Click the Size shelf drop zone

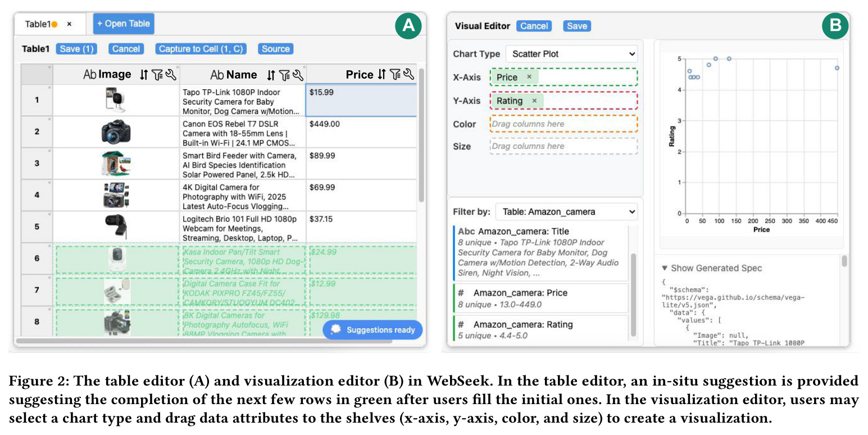pos(563,146)
